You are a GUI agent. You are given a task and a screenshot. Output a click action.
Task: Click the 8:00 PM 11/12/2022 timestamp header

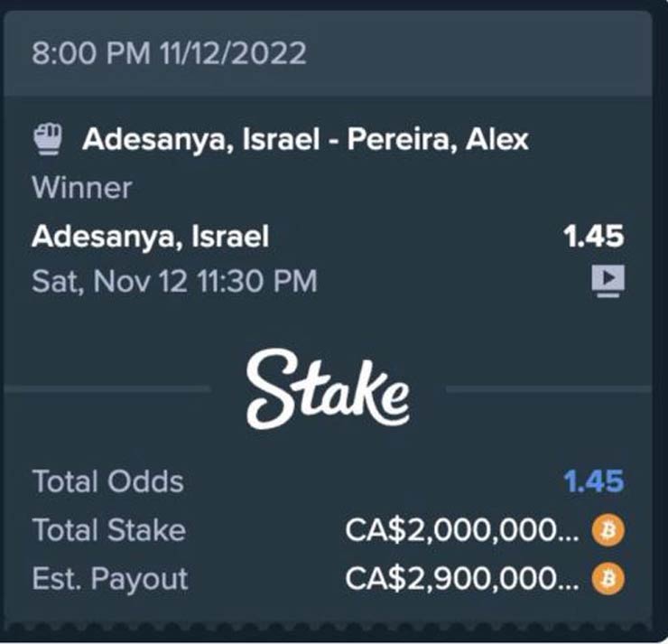coord(169,52)
